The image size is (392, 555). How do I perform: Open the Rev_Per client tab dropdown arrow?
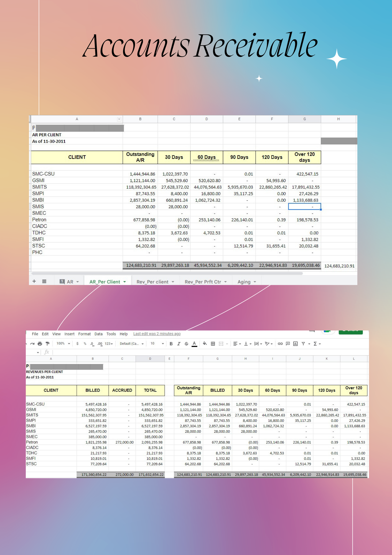click(x=173, y=282)
